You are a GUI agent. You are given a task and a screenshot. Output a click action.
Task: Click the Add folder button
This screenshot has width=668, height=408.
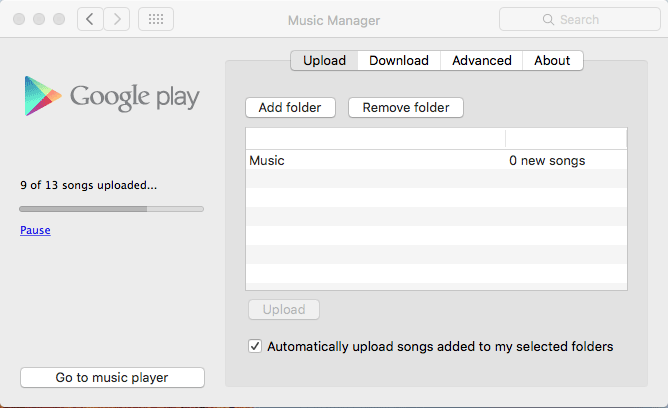[x=290, y=107]
